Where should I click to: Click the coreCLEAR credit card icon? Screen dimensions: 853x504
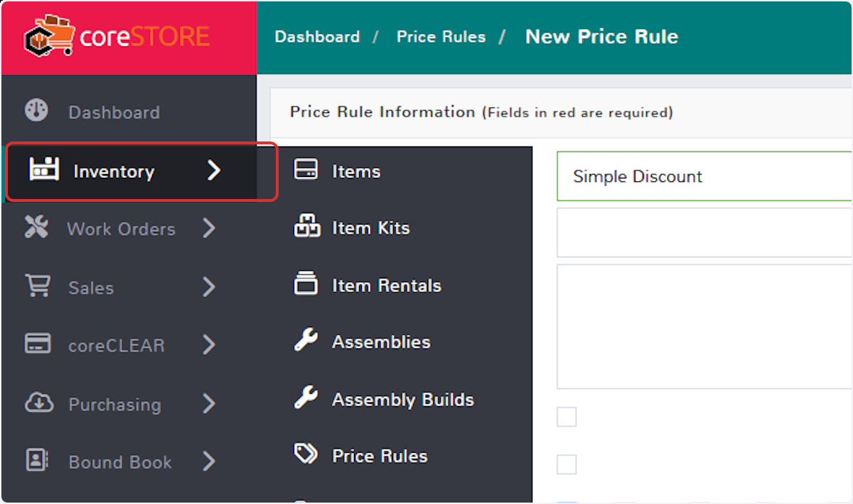point(38,344)
